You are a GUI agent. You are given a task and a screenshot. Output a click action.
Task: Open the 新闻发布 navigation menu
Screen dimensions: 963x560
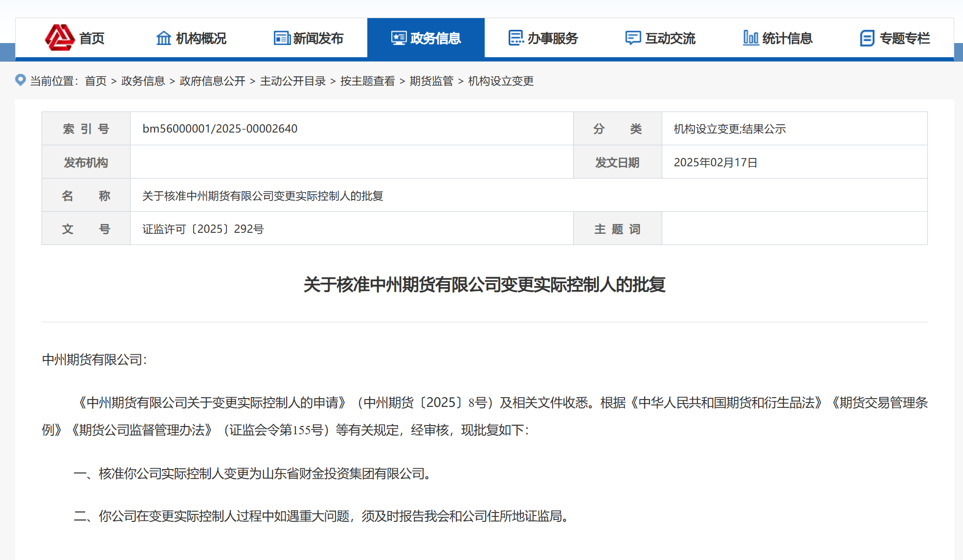(x=318, y=38)
